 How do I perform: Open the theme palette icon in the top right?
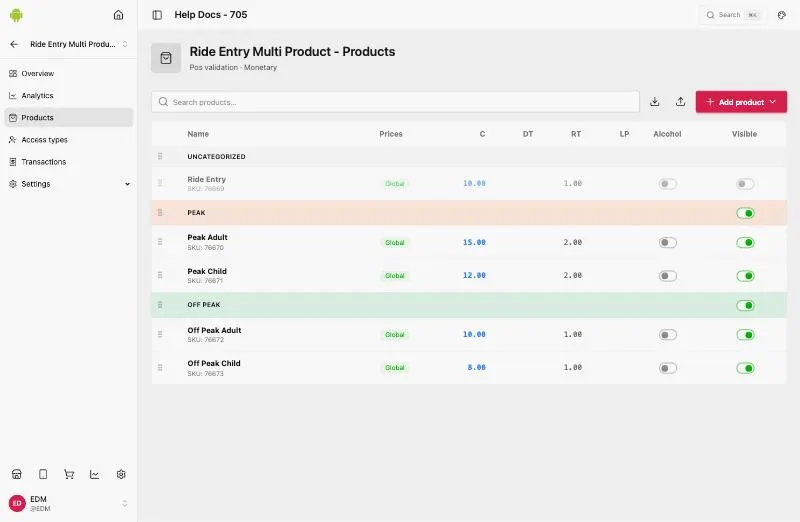[782, 15]
